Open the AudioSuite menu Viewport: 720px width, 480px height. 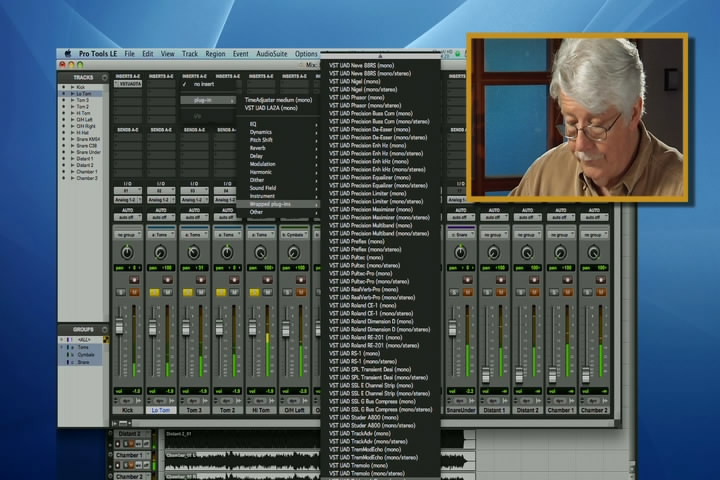point(271,54)
